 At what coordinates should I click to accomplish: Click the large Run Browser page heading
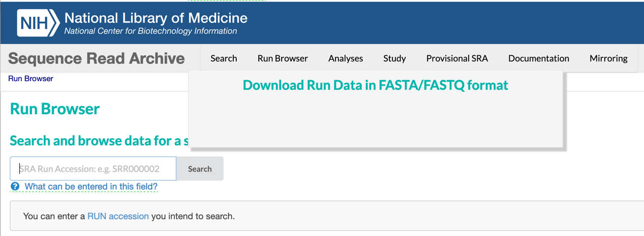(55, 109)
